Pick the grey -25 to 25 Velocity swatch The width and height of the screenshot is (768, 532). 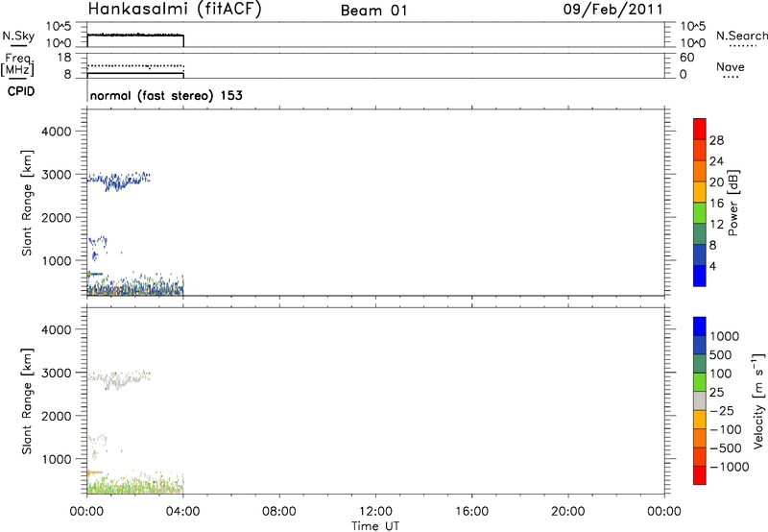[x=700, y=400]
